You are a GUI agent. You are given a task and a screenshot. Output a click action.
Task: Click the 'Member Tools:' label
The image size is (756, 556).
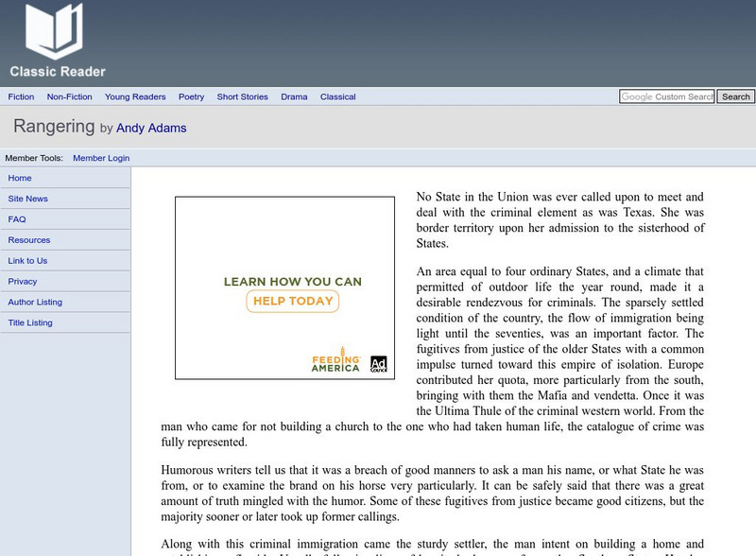point(34,158)
